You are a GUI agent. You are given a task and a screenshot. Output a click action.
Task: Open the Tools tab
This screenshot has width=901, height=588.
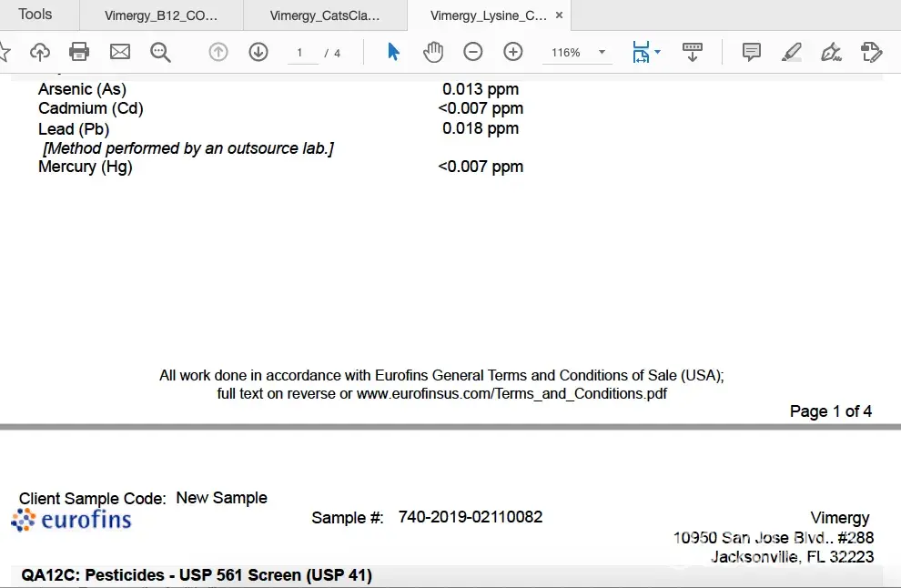coord(35,15)
